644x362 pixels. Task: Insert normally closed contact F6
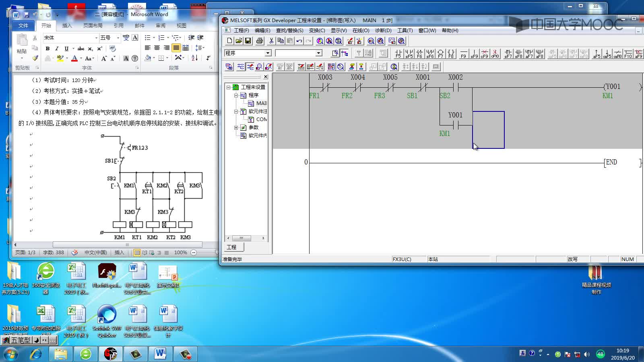pos(419,53)
